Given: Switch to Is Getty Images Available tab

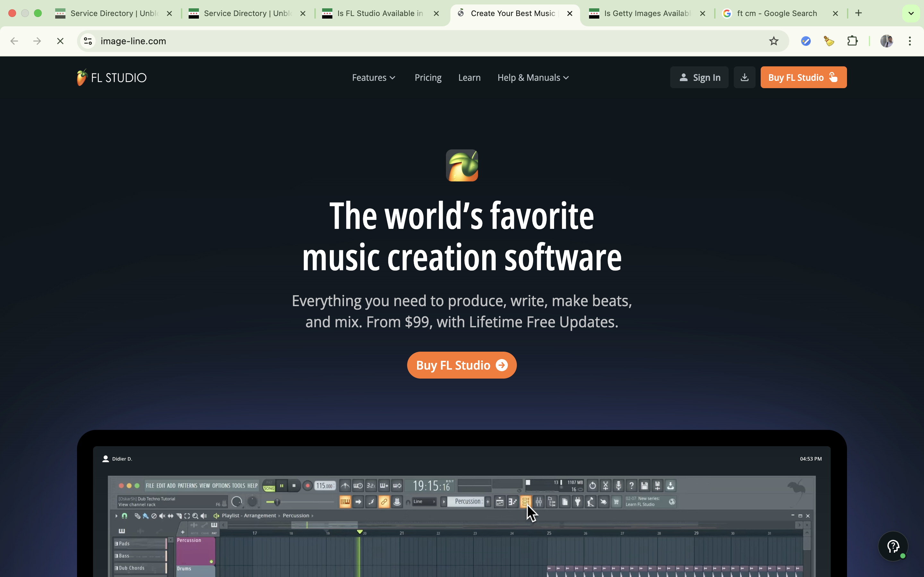Looking at the screenshot, I should click(x=647, y=13).
